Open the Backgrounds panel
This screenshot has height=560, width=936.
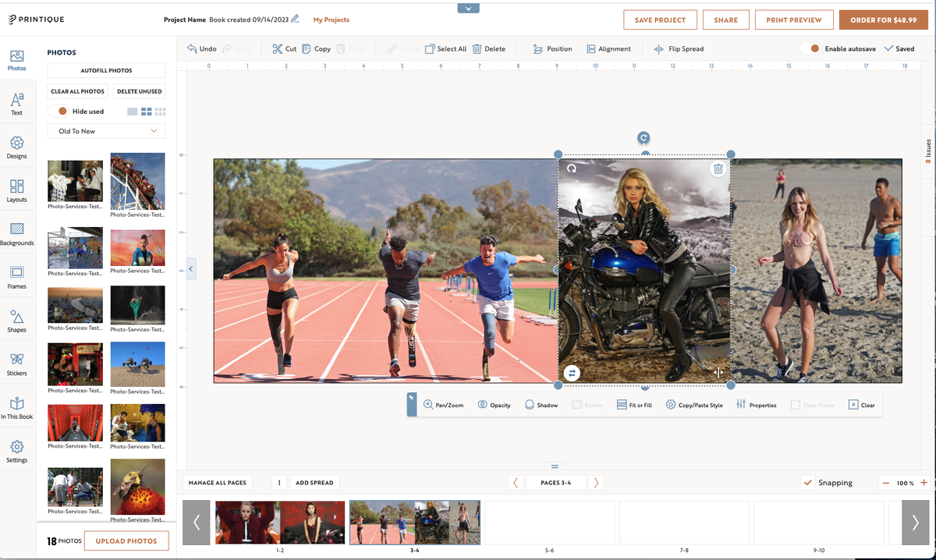tap(17, 233)
